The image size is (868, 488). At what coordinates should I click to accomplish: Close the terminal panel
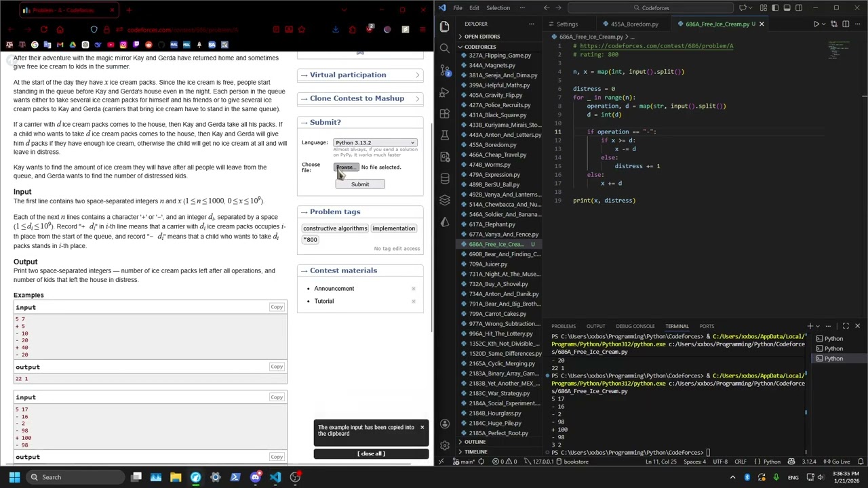(x=857, y=327)
